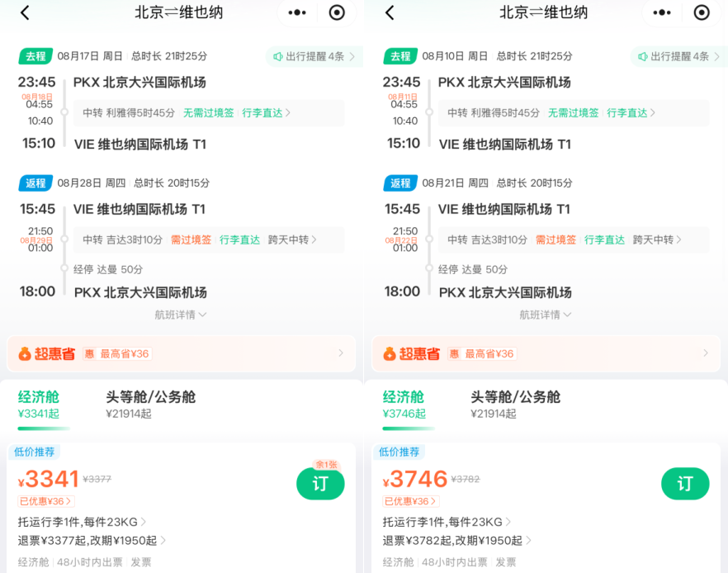View refund rule 退票¥3782起

click(456, 541)
